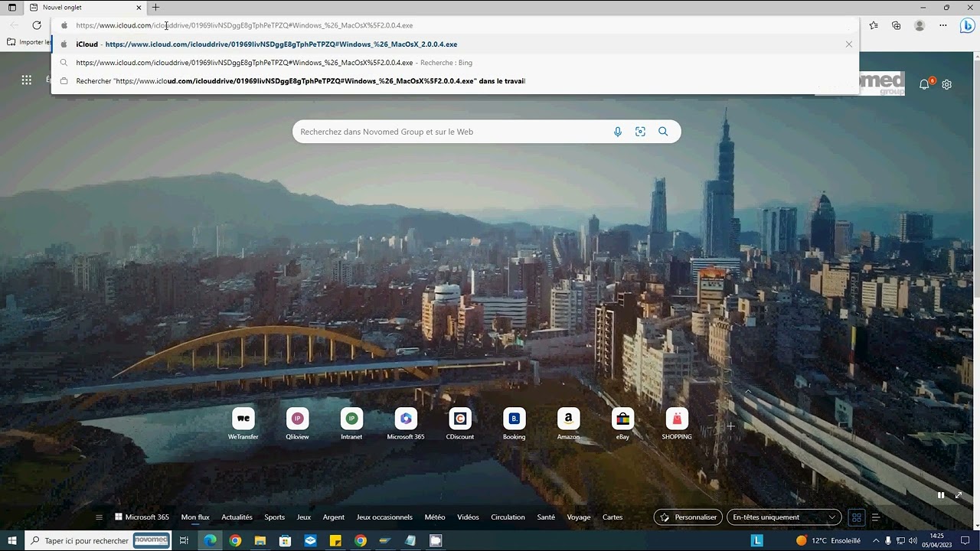Open the notifications bell
980x551 pixels.
[x=924, y=84]
